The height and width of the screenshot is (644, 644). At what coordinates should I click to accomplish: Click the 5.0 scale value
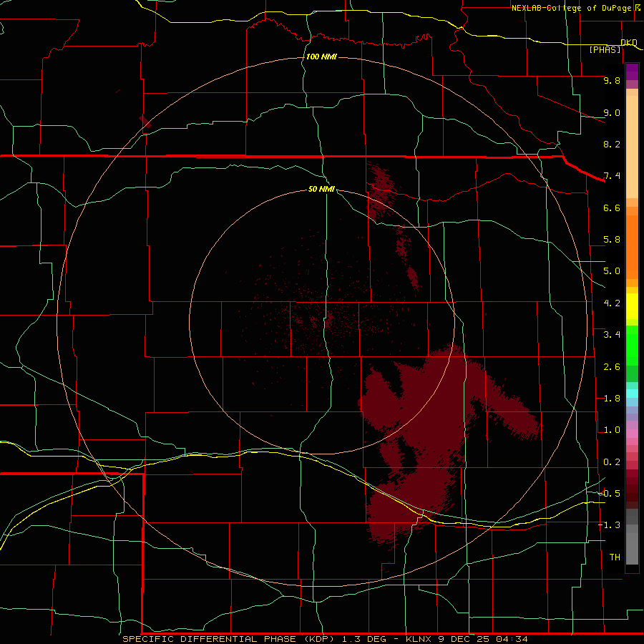612,271
